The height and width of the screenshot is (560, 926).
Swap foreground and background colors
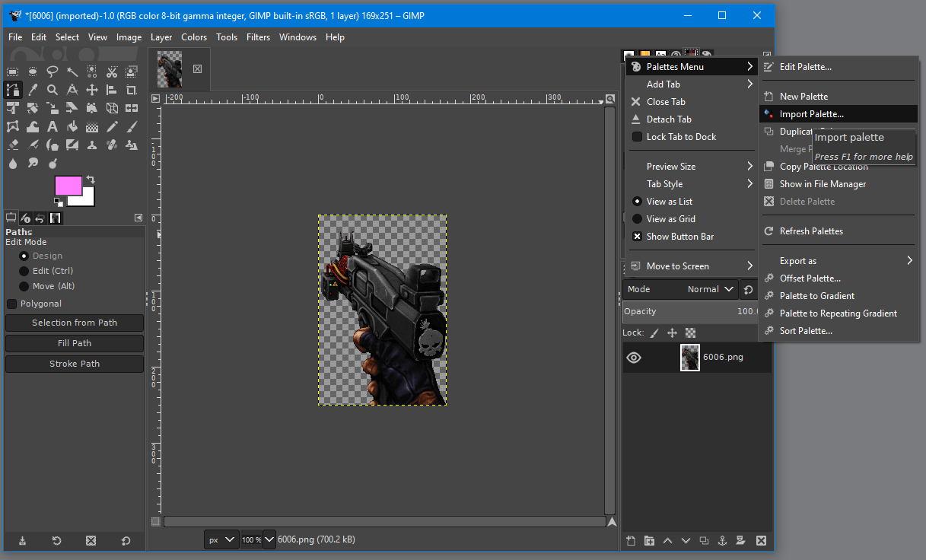[91, 180]
